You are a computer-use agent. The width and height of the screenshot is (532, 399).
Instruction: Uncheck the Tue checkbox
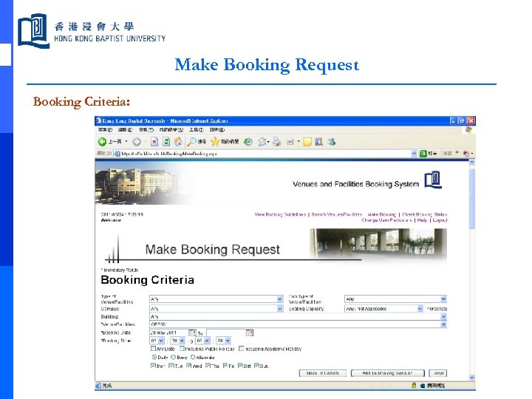(171, 366)
